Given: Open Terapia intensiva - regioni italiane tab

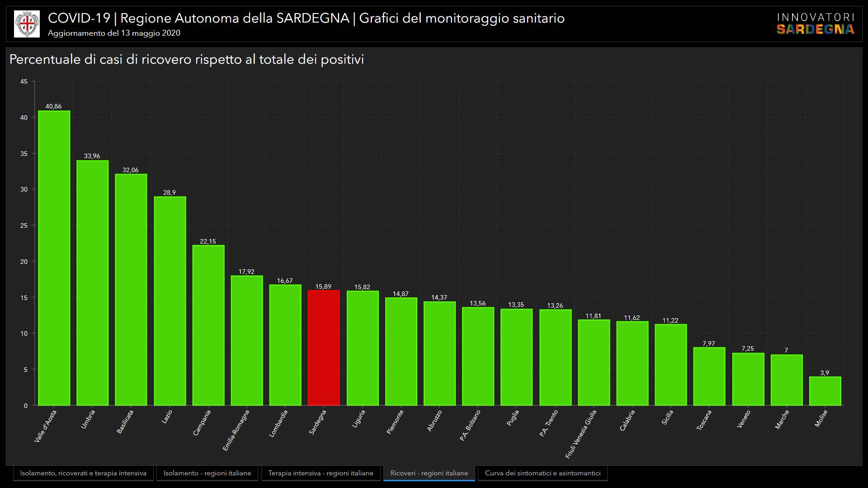Looking at the screenshot, I should [321, 473].
